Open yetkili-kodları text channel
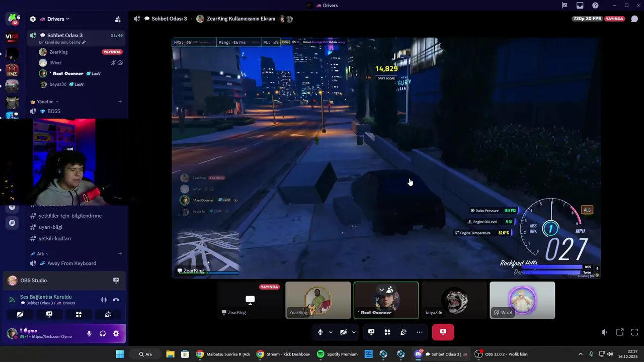Image resolution: width=644 pixels, height=362 pixels. [75, 239]
